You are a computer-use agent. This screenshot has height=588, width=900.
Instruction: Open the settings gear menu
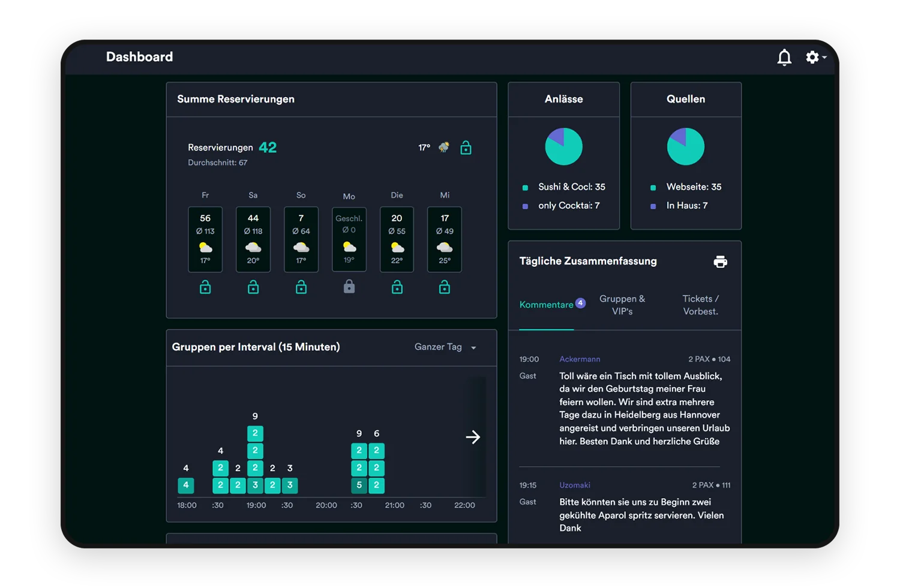(815, 57)
